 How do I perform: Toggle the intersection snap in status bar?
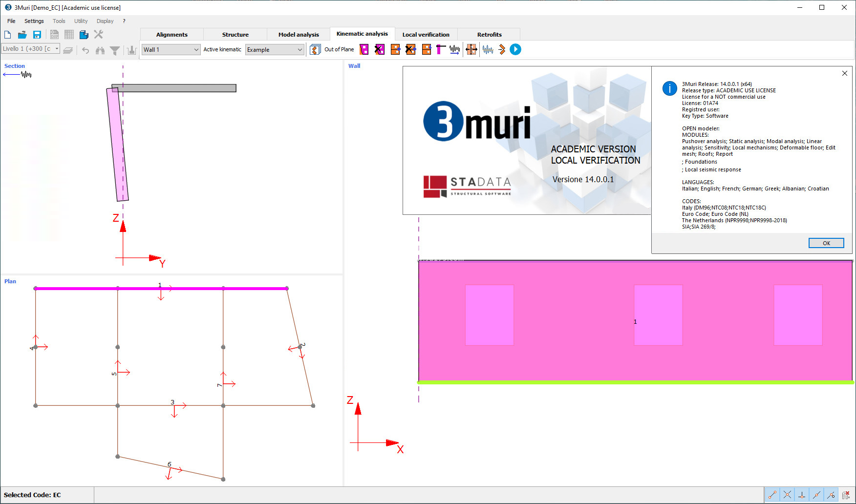[x=787, y=495]
